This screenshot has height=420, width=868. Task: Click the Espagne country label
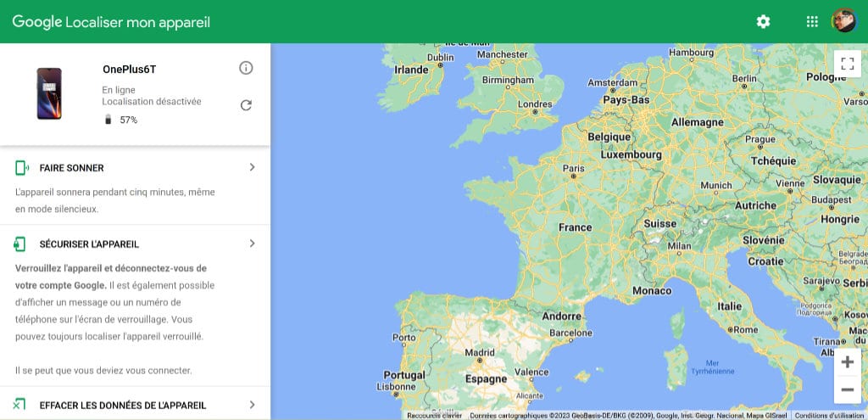click(x=486, y=379)
